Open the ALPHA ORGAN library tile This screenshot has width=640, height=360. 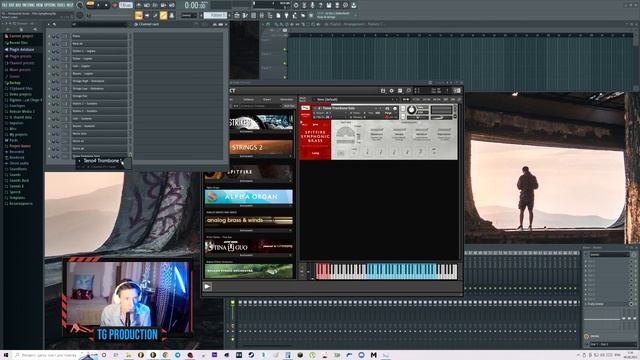pos(249,197)
